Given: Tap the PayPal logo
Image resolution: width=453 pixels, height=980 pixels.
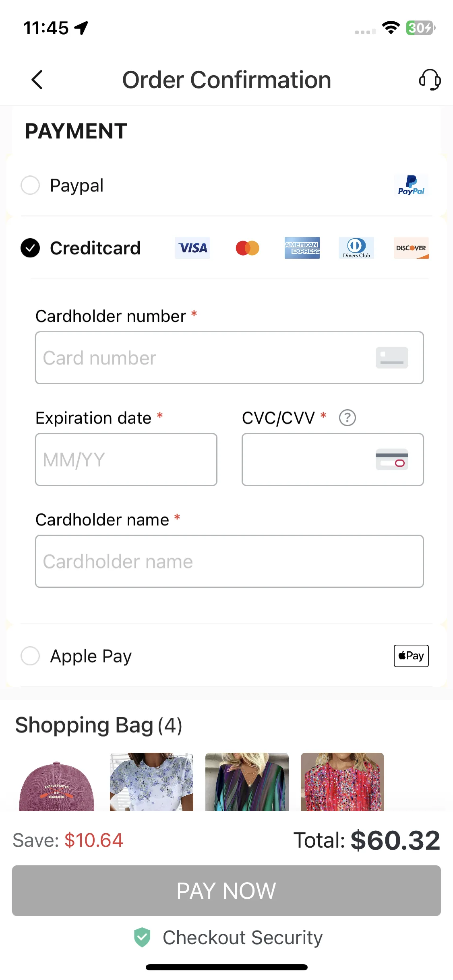Looking at the screenshot, I should coord(411,185).
